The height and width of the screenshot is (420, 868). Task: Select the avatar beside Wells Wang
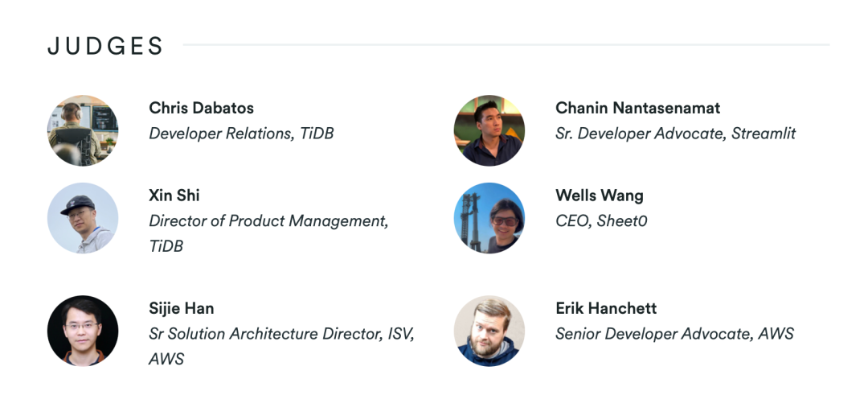click(489, 218)
